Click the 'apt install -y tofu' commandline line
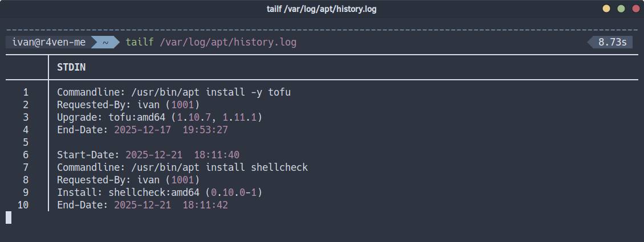 pyautogui.click(x=174, y=92)
